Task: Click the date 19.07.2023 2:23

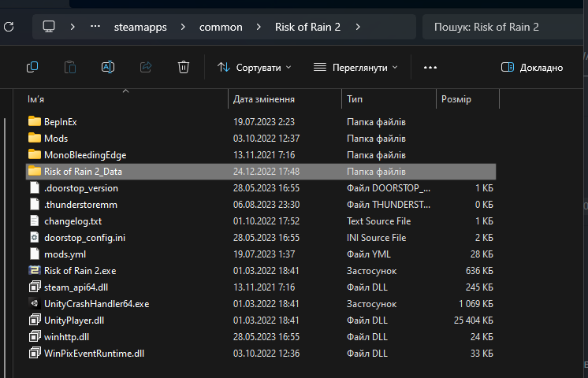Action: click(263, 122)
